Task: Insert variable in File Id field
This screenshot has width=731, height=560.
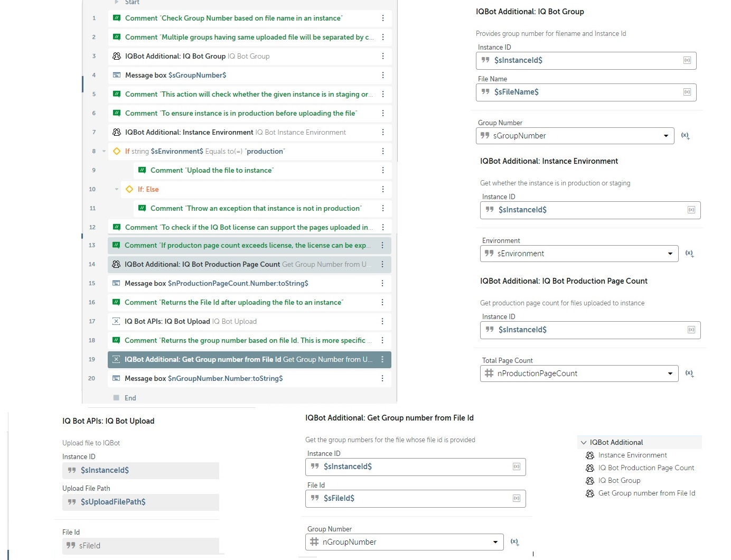Action: pos(517,498)
